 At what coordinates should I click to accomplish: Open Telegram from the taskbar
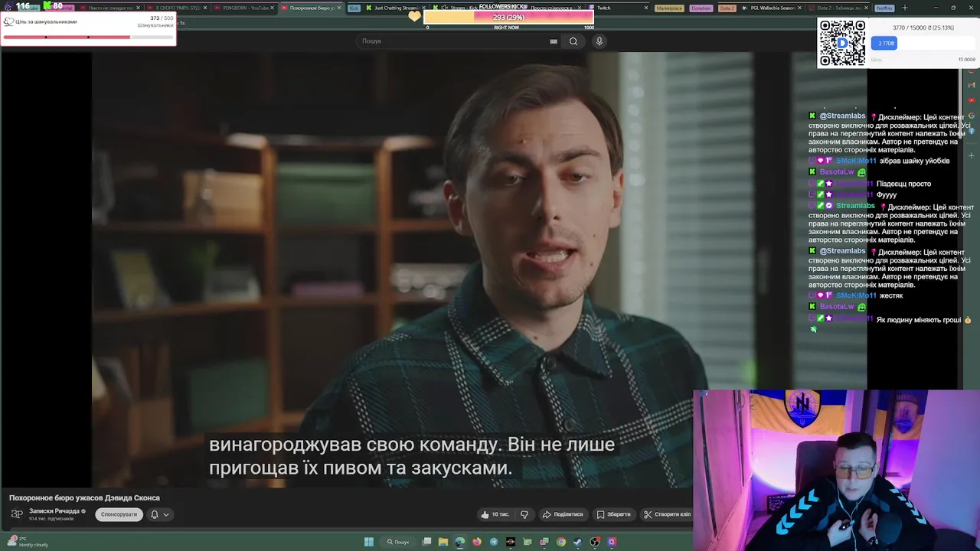coord(494,542)
